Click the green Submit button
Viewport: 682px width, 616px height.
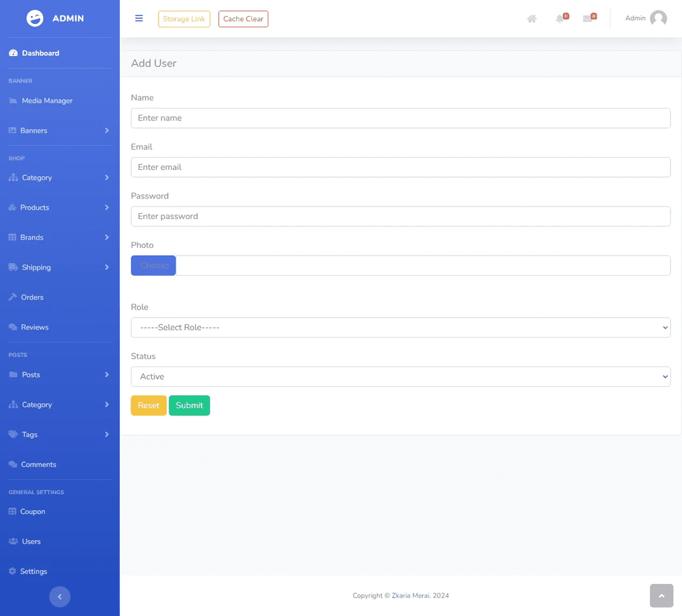[189, 406]
